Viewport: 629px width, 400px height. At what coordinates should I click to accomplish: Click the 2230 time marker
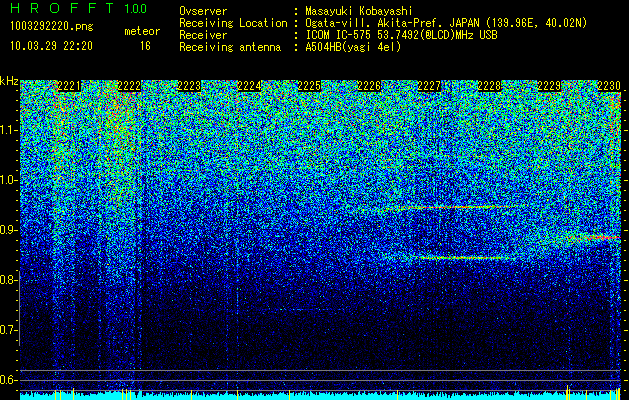point(609,86)
